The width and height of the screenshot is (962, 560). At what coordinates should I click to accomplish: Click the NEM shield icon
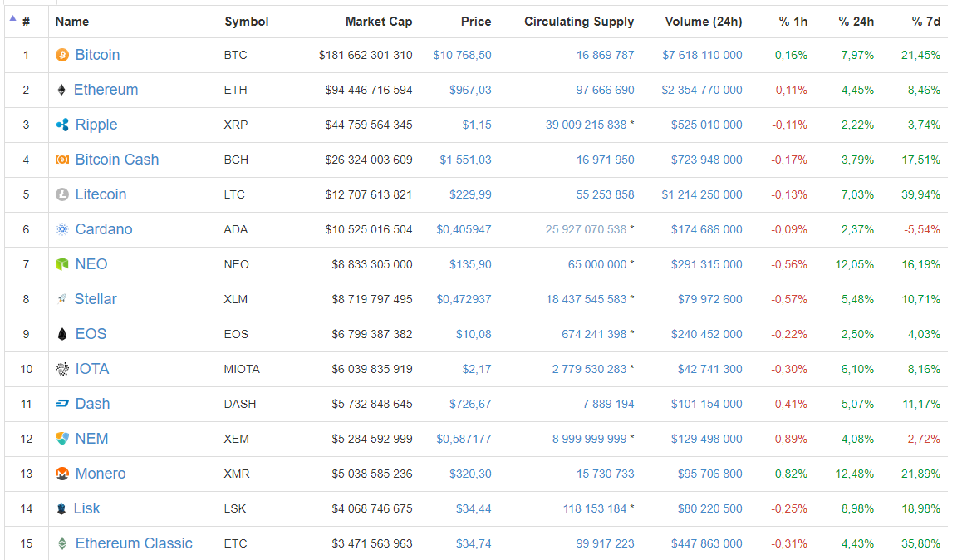62,439
